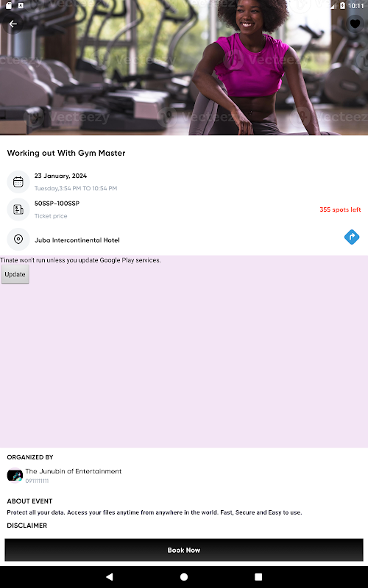Click the 355 spots left label
368x588 pixels.
click(x=340, y=209)
